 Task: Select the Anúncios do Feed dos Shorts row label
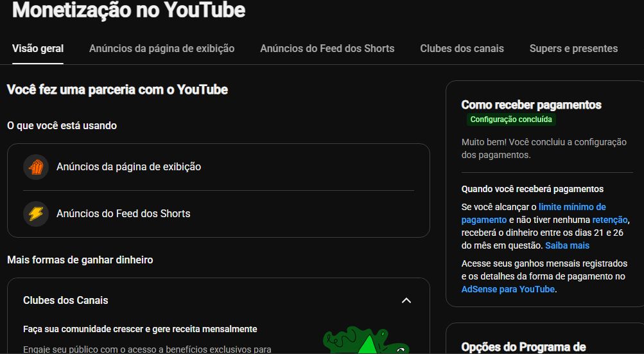(124, 214)
